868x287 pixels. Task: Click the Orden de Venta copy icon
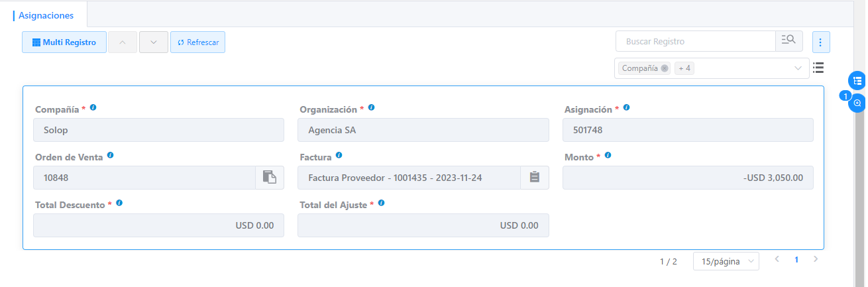[269, 177]
